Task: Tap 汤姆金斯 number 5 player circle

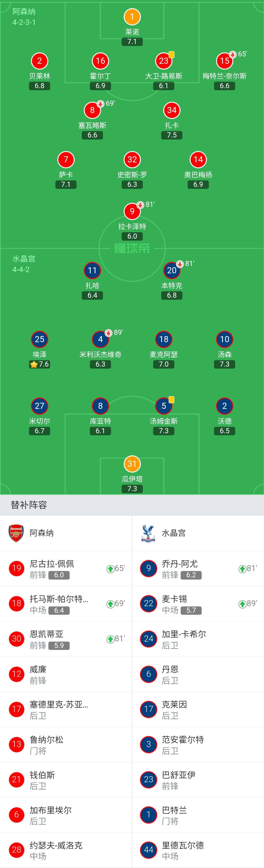Action: [164, 406]
